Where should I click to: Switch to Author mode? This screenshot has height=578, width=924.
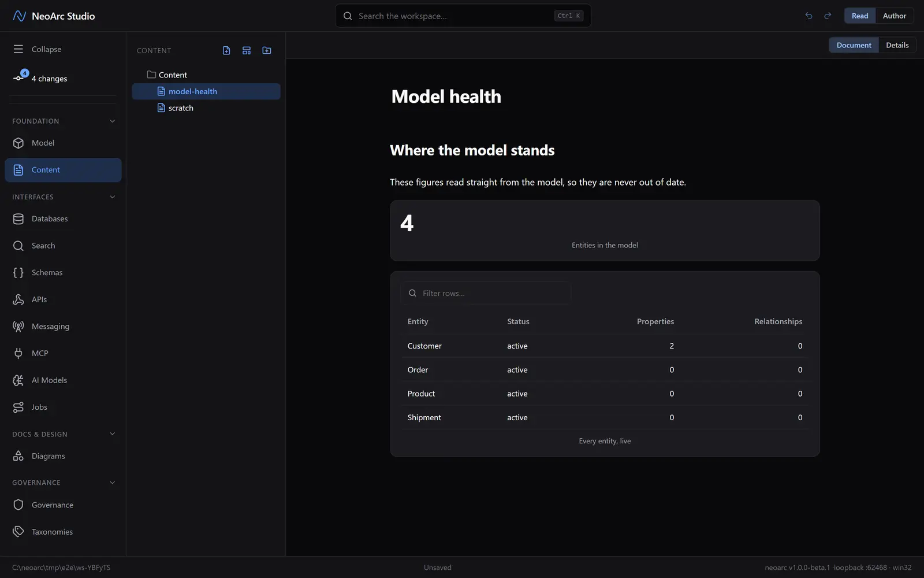(894, 16)
